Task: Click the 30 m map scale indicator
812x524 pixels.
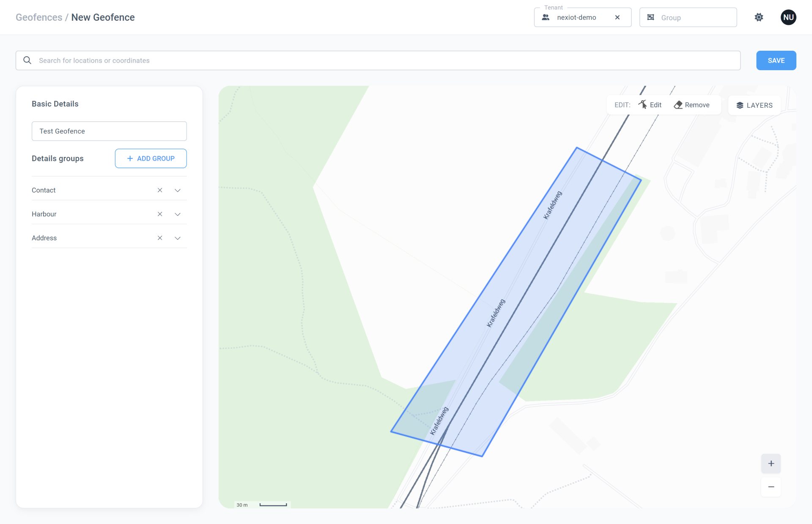Action: pyautogui.click(x=262, y=505)
